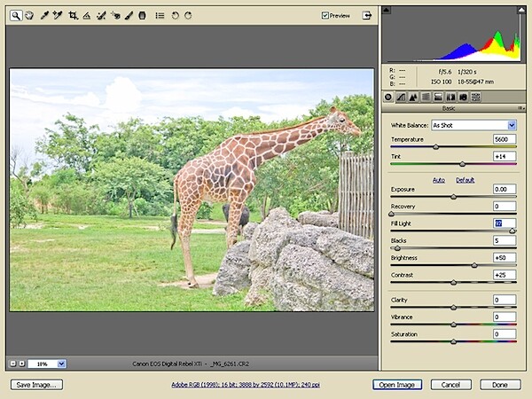Open the Basic panel flyout menu
Viewport: 532px width, 399px height.
[521, 108]
